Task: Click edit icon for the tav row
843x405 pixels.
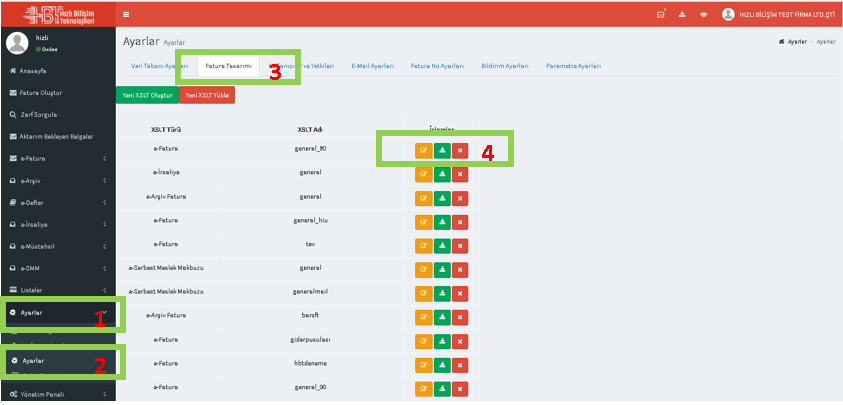Action: pos(423,244)
